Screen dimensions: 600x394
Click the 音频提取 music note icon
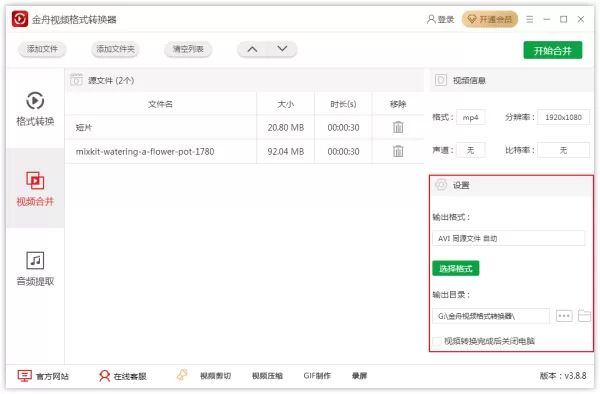(35, 260)
